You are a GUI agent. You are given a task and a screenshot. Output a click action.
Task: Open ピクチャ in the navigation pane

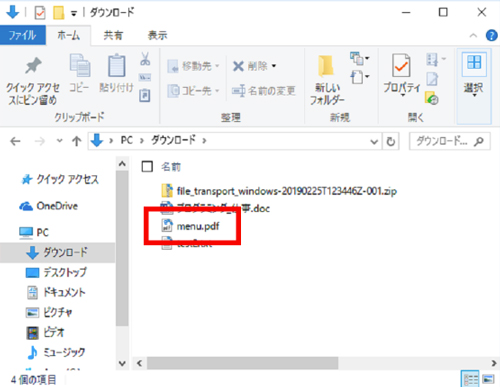click(49, 312)
